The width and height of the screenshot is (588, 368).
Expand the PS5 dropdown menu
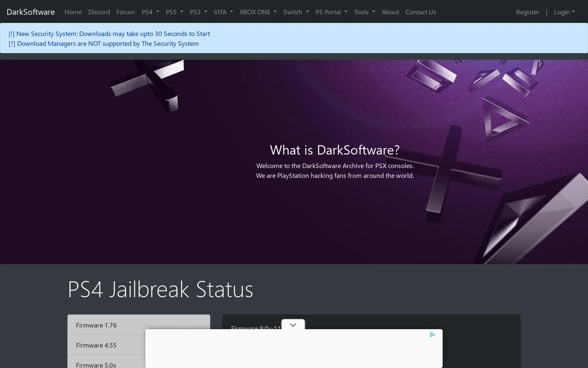(x=174, y=12)
